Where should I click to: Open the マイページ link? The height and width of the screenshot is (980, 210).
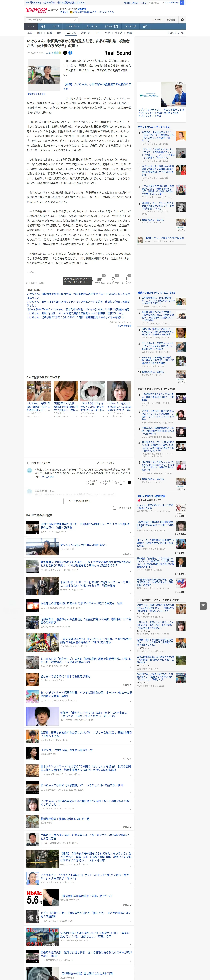point(157,20)
